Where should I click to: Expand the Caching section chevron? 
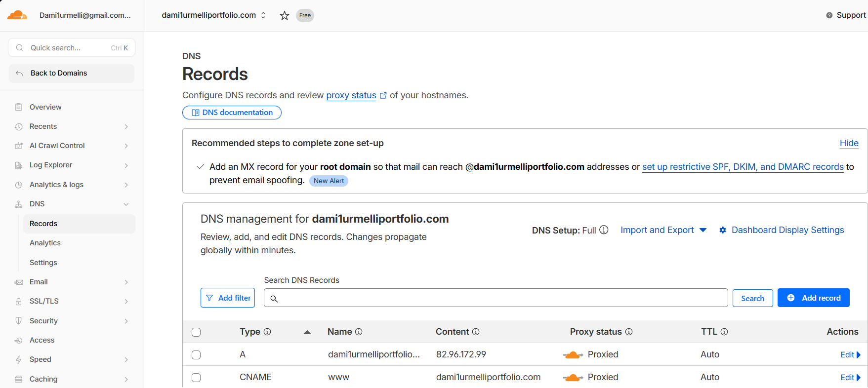pos(126,380)
